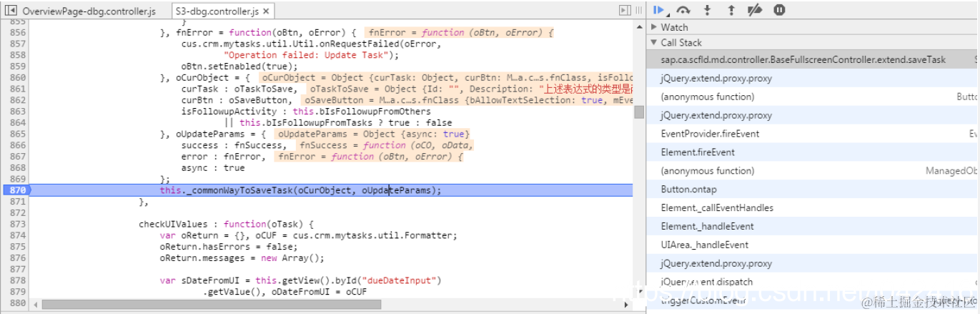
Task: Hide the debugger sidebar pane
Action: 625,10
